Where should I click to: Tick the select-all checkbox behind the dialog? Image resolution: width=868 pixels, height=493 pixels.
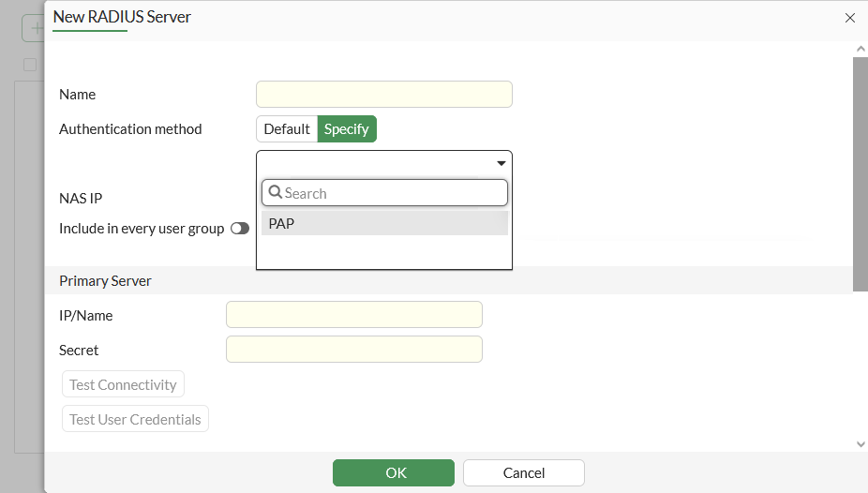click(30, 65)
